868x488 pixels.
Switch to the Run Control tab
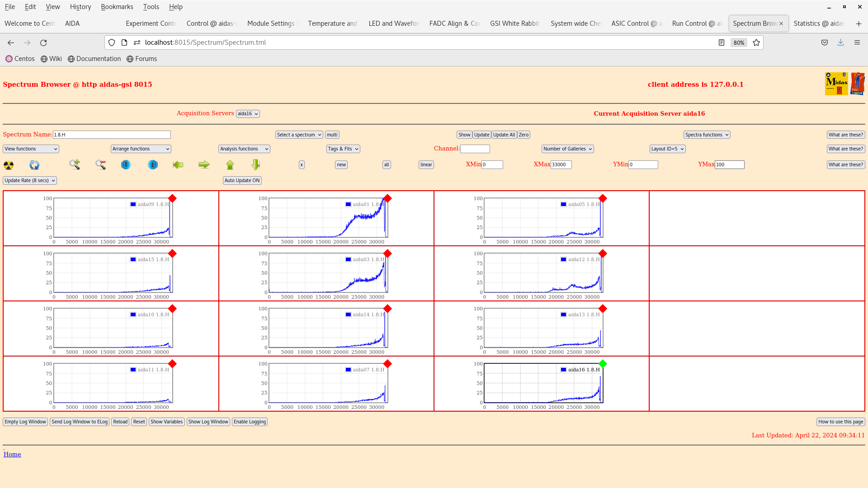point(697,23)
